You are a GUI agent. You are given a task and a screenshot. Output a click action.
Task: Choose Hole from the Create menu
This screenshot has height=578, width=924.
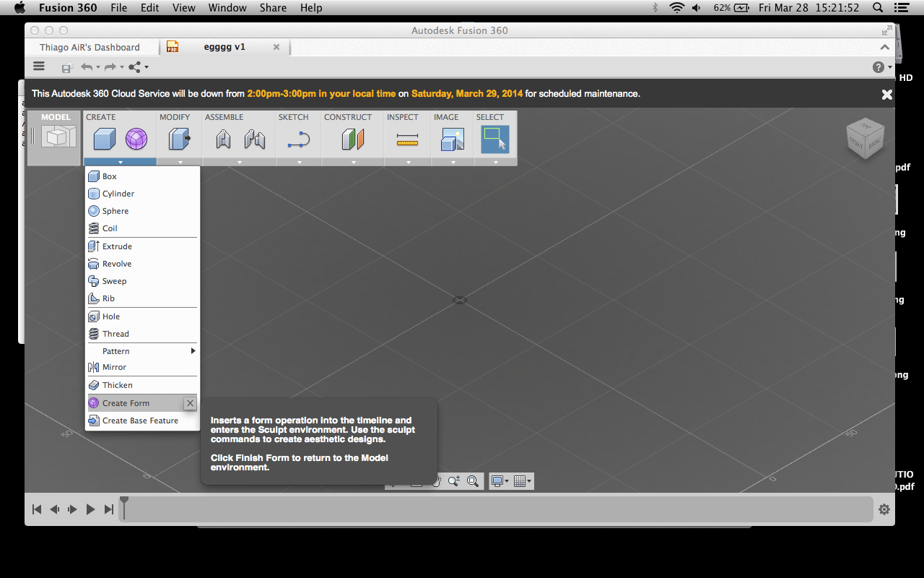coord(142,316)
